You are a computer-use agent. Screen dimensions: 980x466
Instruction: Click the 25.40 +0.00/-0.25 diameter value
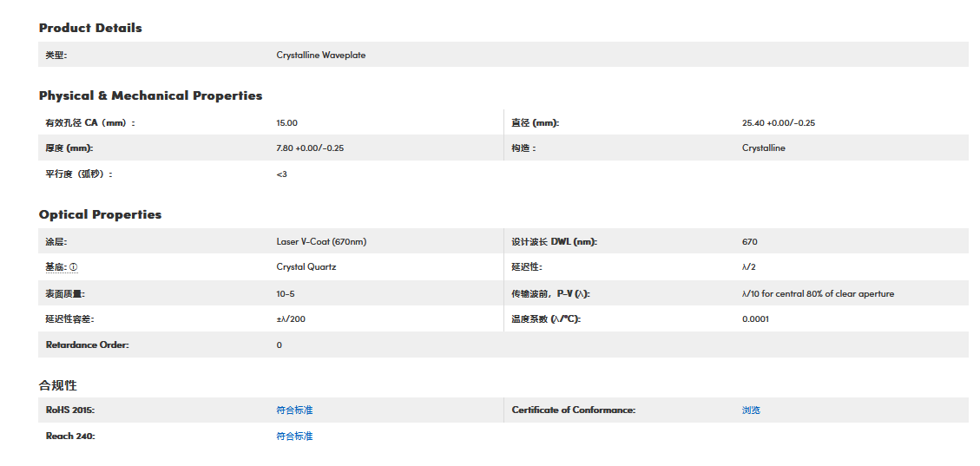tap(778, 122)
